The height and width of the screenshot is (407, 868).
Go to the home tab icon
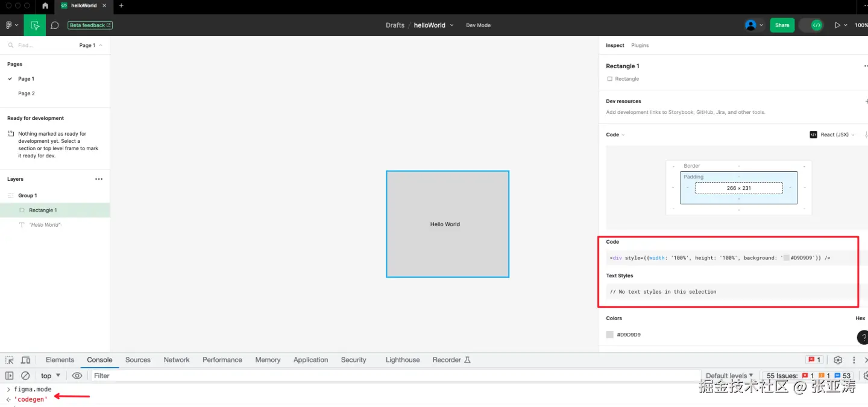tap(45, 5)
